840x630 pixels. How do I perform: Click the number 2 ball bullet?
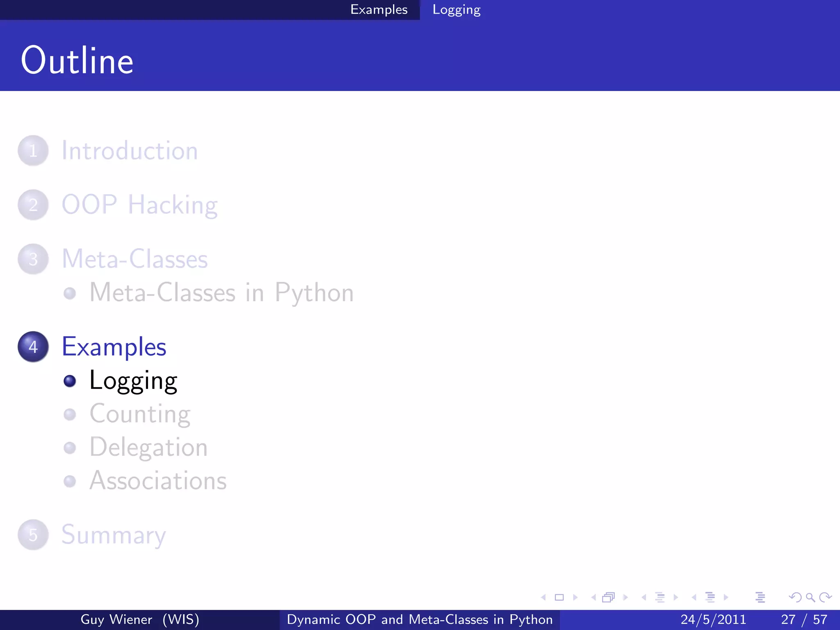coord(33,205)
